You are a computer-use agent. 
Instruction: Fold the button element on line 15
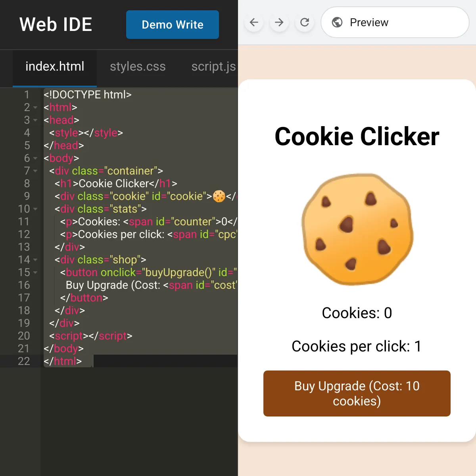click(x=35, y=273)
